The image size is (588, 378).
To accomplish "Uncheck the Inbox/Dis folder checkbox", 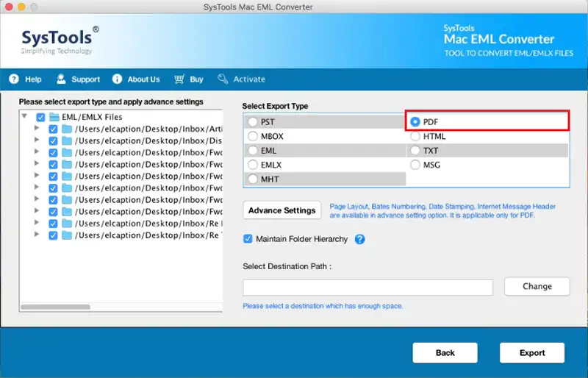I will click(x=53, y=141).
